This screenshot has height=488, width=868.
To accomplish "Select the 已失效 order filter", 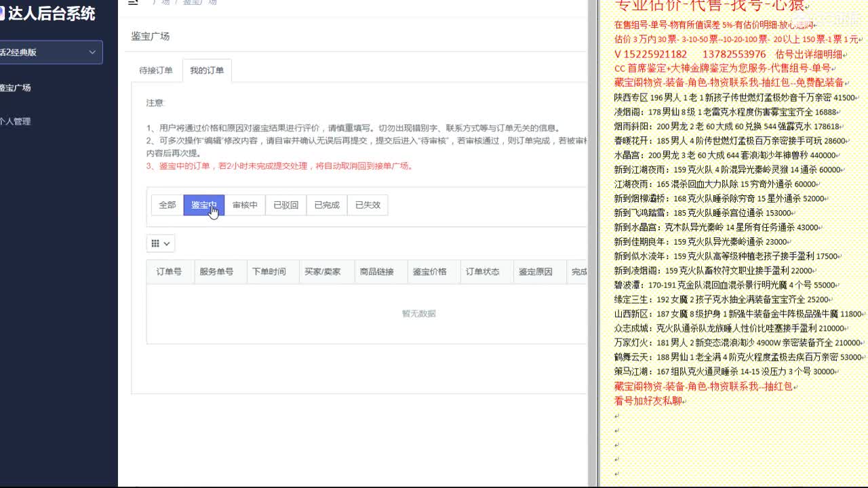I will tap(368, 205).
